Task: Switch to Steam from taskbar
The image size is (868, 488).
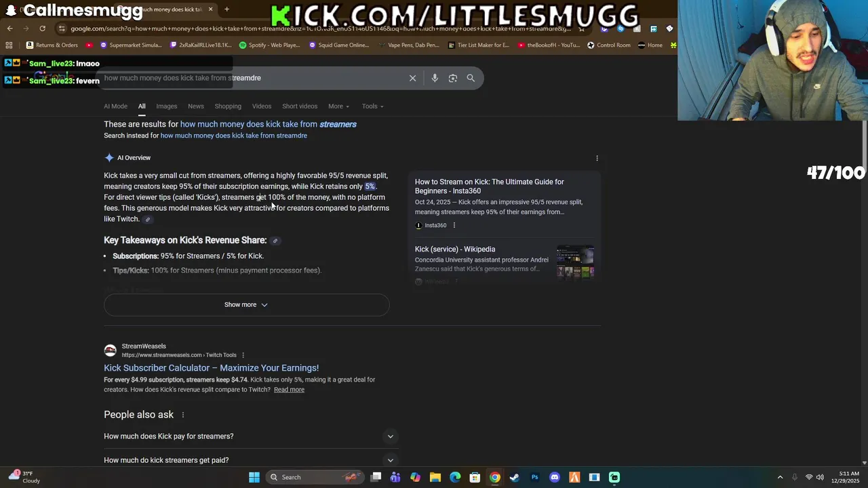Action: pyautogui.click(x=515, y=477)
